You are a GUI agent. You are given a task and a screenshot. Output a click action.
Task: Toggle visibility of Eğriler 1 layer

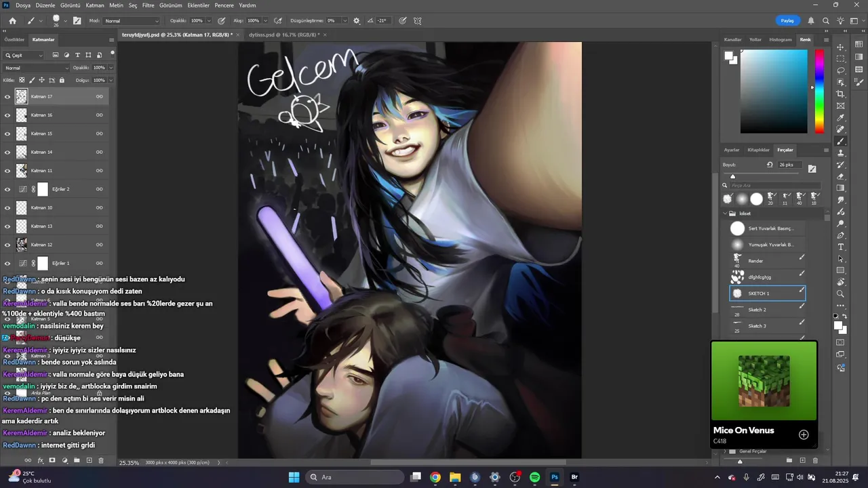[x=7, y=263]
